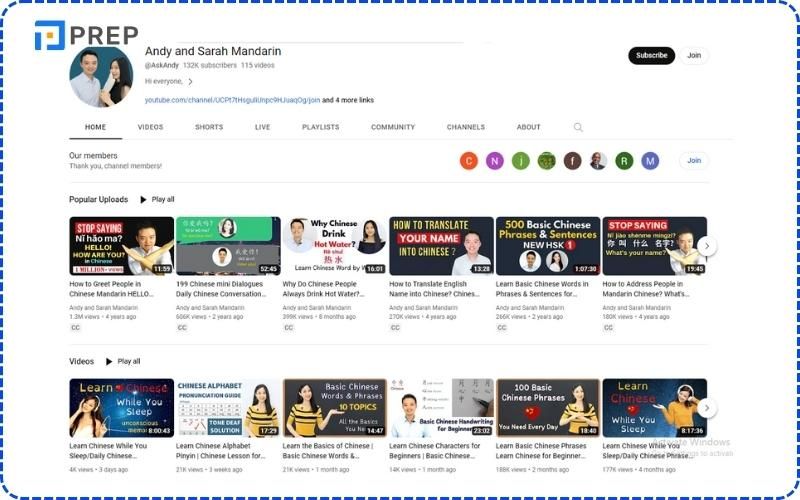The width and height of the screenshot is (800, 500).
Task: Open the LIVE tab
Action: (262, 127)
